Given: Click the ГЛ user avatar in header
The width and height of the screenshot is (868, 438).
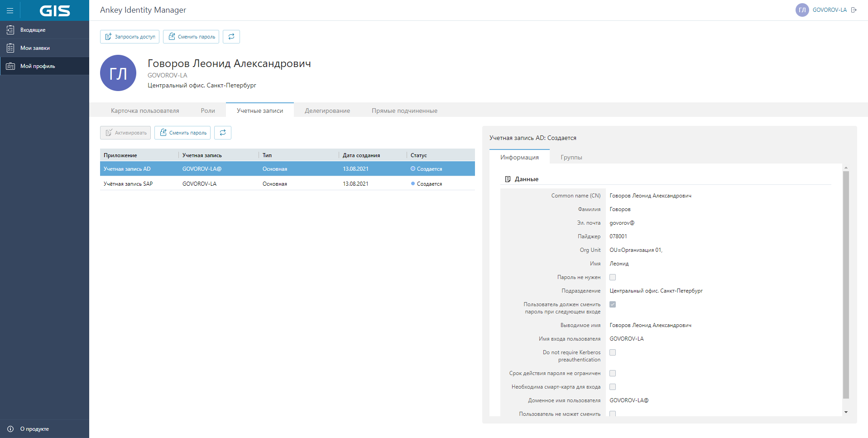Looking at the screenshot, I should [x=802, y=10].
